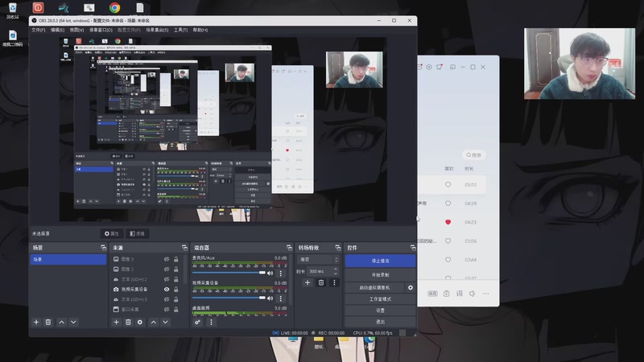The width and height of the screenshot is (644, 362).
Task: Undock the 转场特效 panel
Action: pyautogui.click(x=337, y=248)
